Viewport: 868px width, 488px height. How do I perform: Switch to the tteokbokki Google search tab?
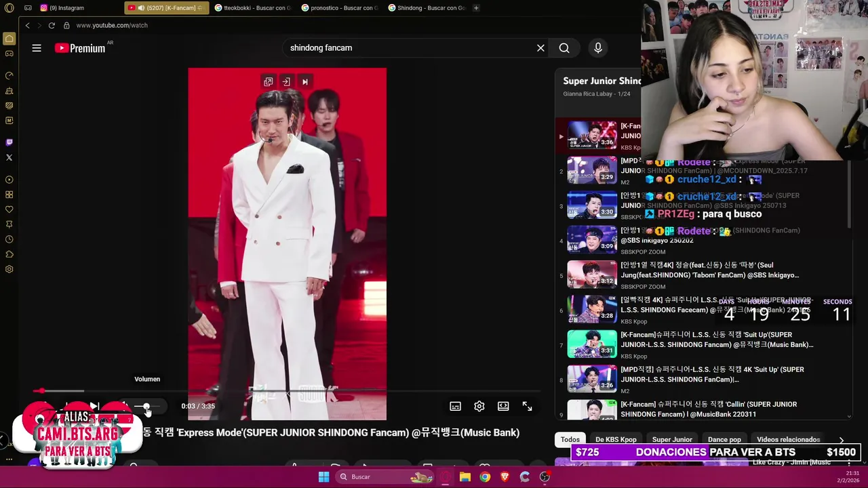[x=252, y=8]
